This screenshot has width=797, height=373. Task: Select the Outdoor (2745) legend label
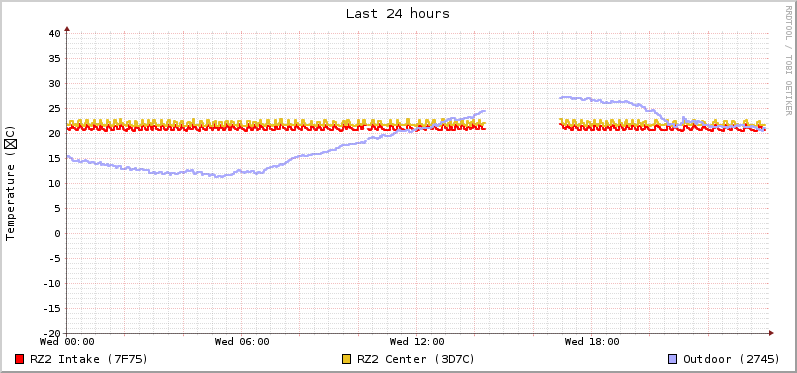[731, 359]
